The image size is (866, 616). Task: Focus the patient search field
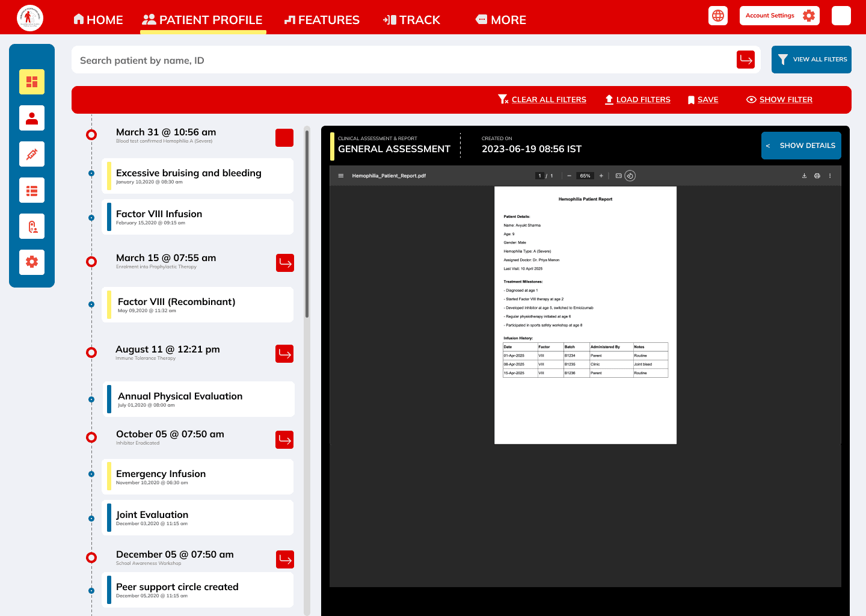(403, 60)
